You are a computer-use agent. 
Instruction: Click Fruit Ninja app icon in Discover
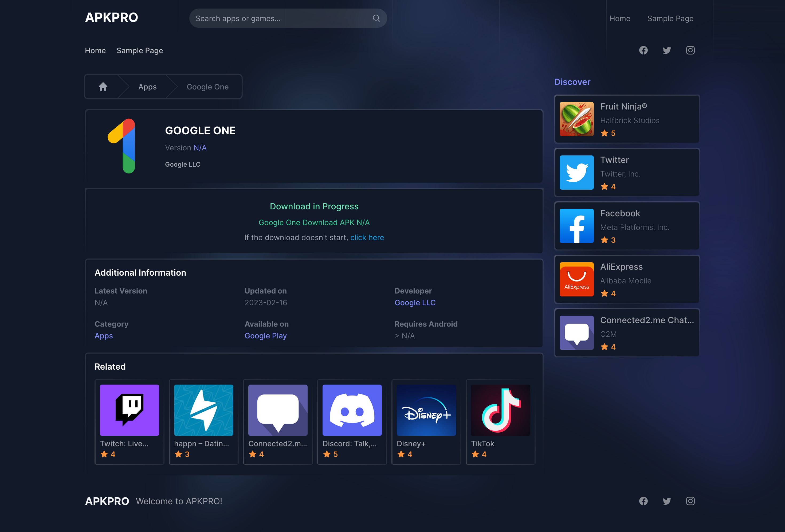click(x=576, y=119)
